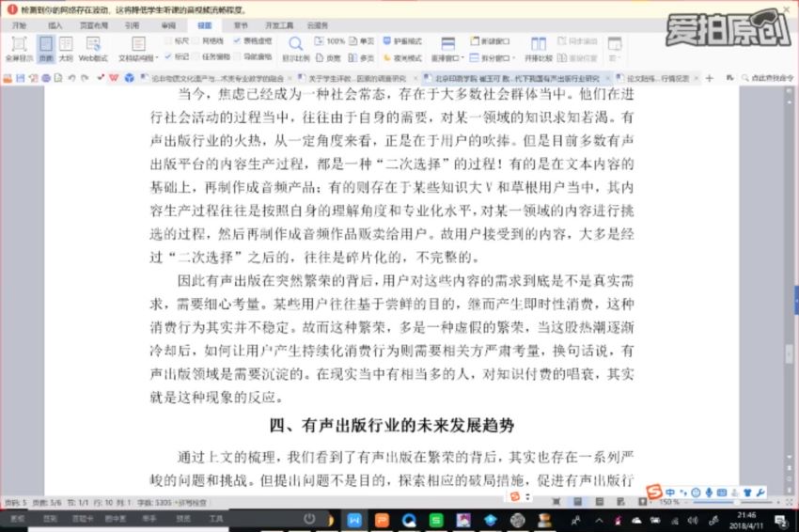The width and height of the screenshot is (799, 532).
Task: Click the full screen display icon
Action: point(19,47)
